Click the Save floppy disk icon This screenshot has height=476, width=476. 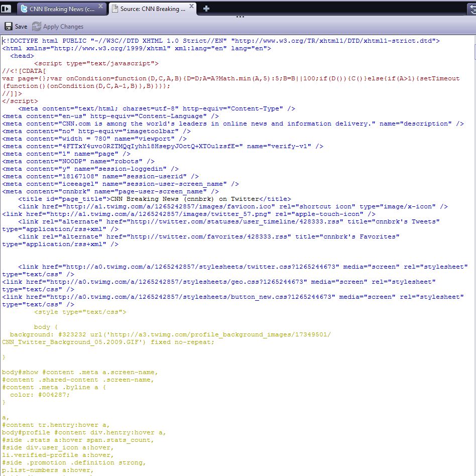9,27
